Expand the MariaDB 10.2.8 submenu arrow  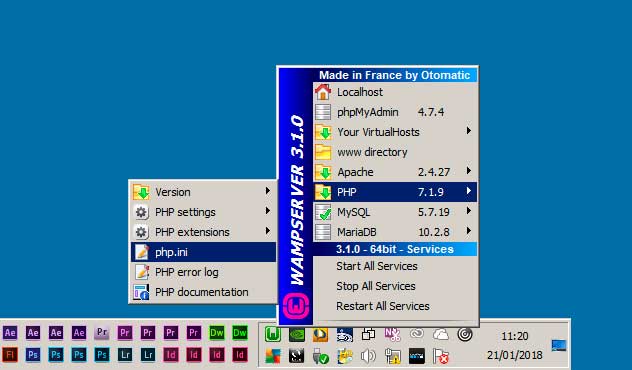(468, 231)
